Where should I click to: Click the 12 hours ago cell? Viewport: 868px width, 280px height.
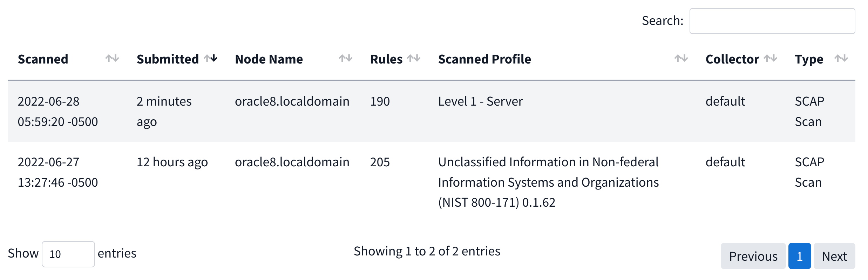pos(172,162)
